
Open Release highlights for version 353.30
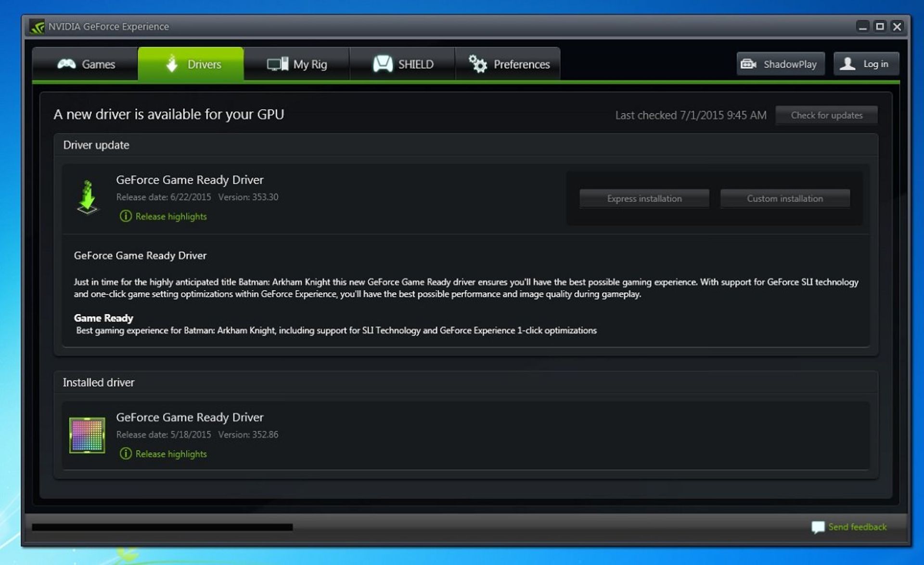point(171,217)
